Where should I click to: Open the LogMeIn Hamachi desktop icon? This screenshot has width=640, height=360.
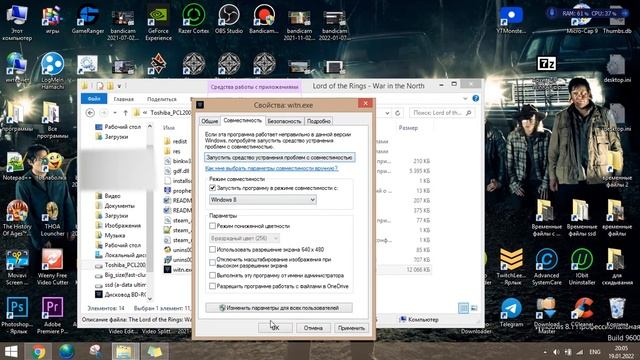52,71
